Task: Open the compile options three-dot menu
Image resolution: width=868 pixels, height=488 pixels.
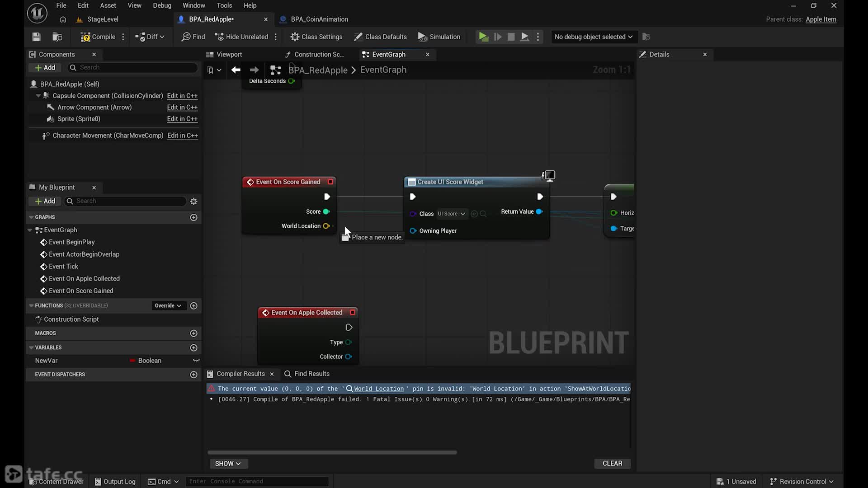Action: coord(123,37)
